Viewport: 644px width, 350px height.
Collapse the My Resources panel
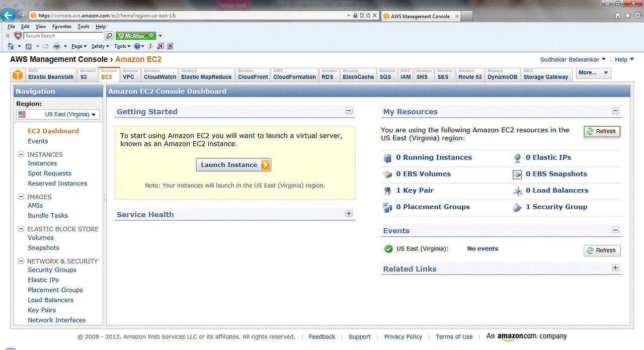point(615,111)
